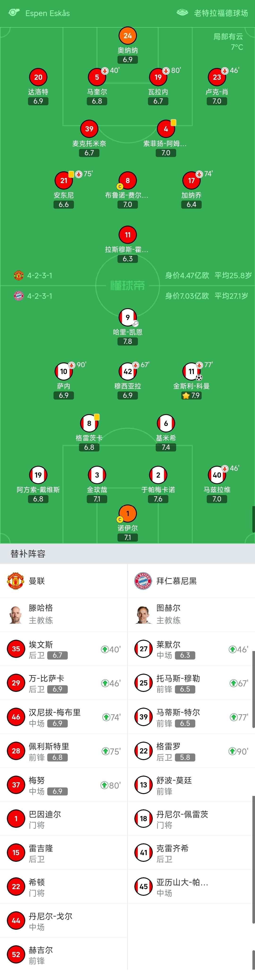The height and width of the screenshot is (980, 255).
Task: Tap the Manchester United 4-2-3-1 formation label
Action: click(x=40, y=275)
